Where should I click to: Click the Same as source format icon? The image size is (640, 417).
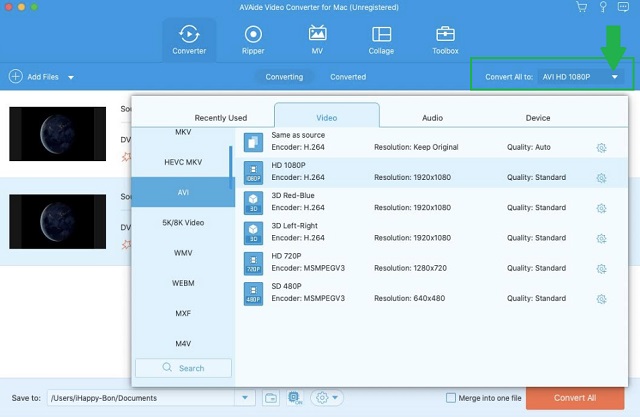[x=253, y=142]
